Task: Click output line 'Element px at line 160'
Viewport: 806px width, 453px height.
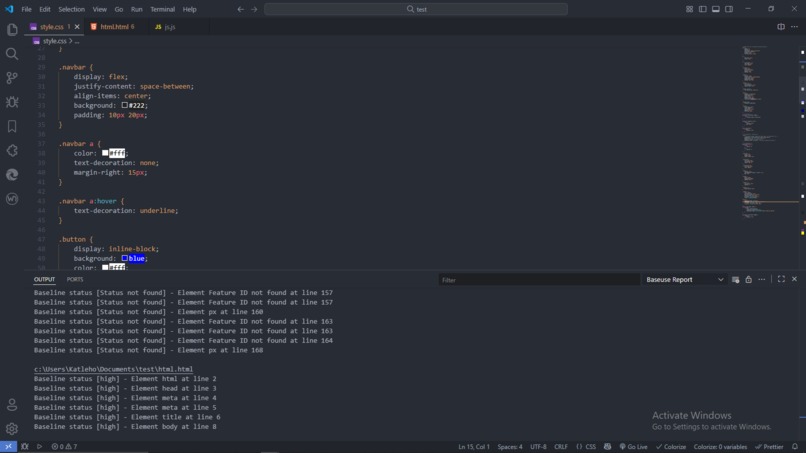Action: coord(149,312)
